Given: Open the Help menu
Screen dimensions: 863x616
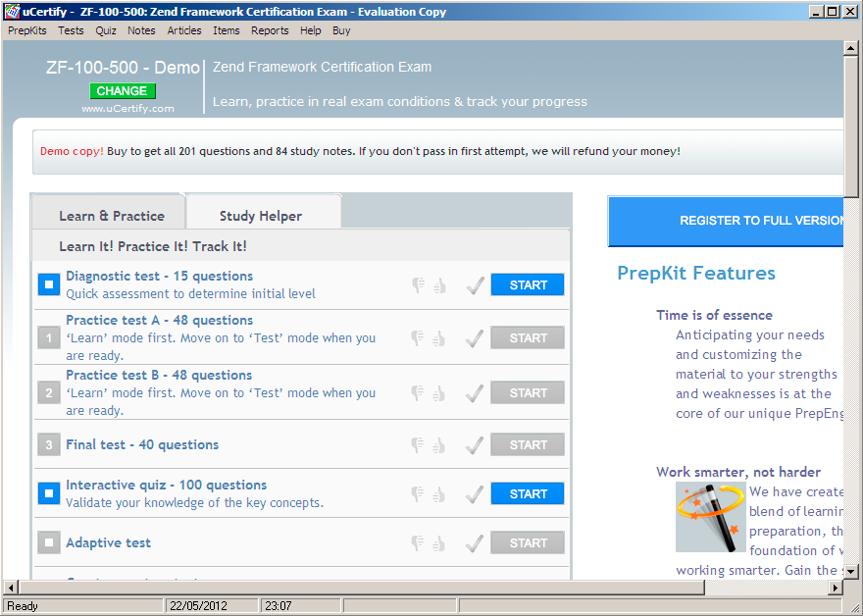Looking at the screenshot, I should 311,30.
